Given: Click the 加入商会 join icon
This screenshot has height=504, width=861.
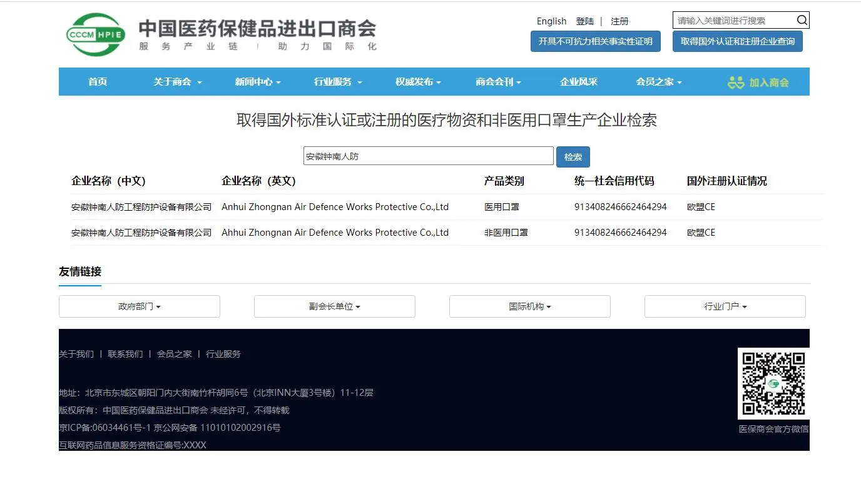Looking at the screenshot, I should coord(736,82).
